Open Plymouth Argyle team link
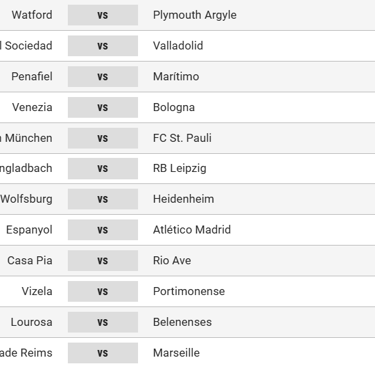This screenshot has width=375, height=366. pyautogui.click(x=195, y=15)
